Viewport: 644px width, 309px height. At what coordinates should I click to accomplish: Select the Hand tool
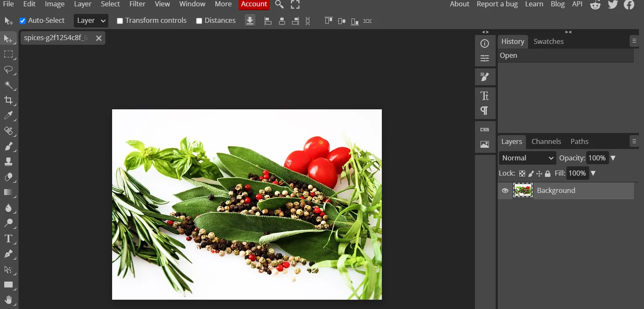point(8,300)
